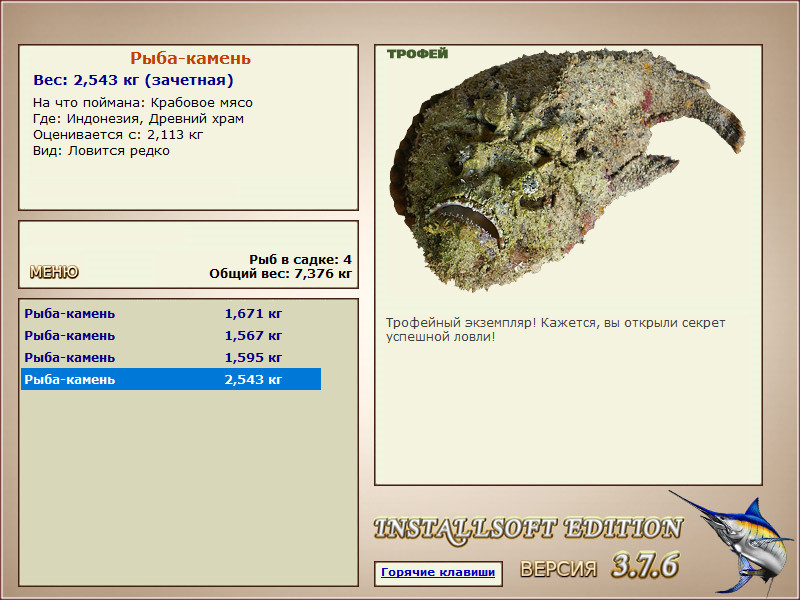Click the Оценивается с: 2,113 кг line
The width and height of the screenshot is (800, 600).
point(118,135)
